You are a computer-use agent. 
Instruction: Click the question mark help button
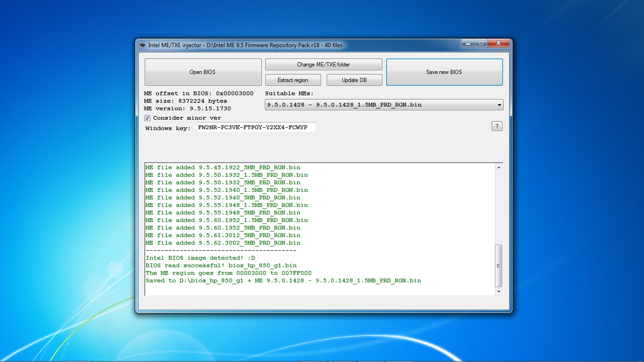click(x=497, y=126)
